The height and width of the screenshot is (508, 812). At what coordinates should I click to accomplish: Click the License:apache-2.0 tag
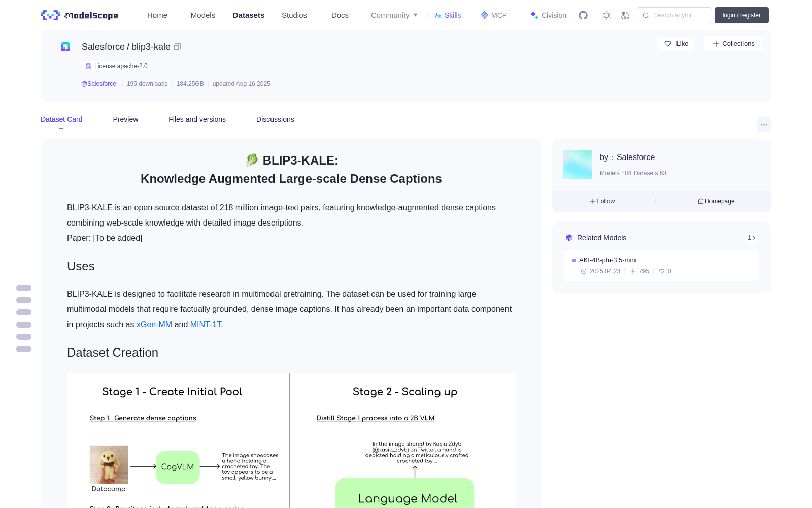point(116,66)
